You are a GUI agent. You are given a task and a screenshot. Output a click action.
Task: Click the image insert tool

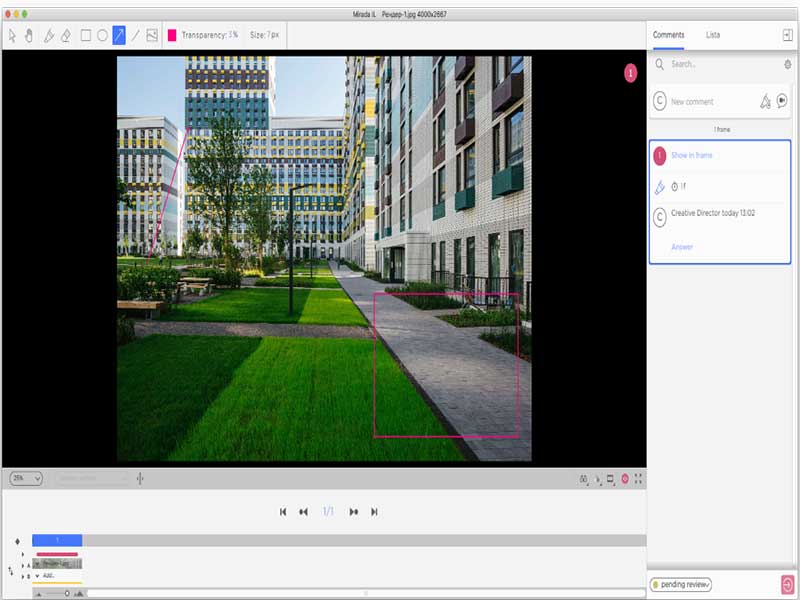point(152,35)
